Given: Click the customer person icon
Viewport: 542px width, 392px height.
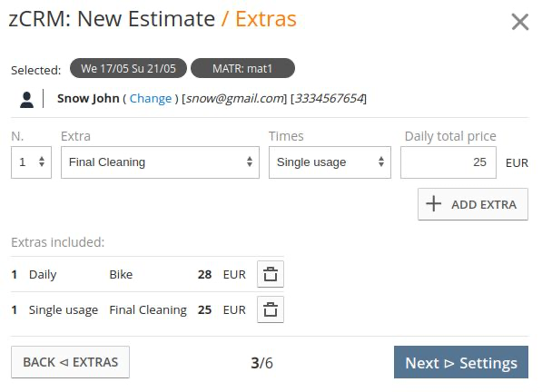Looking at the screenshot, I should tap(26, 100).
